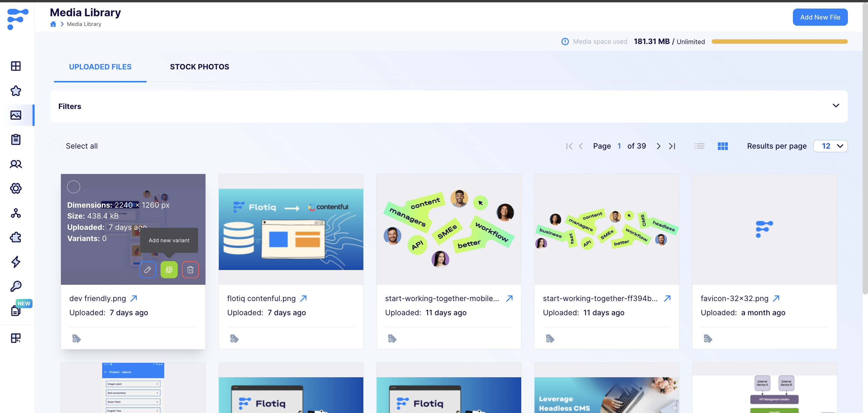
Task: Click Add New File button
Action: [x=820, y=17]
